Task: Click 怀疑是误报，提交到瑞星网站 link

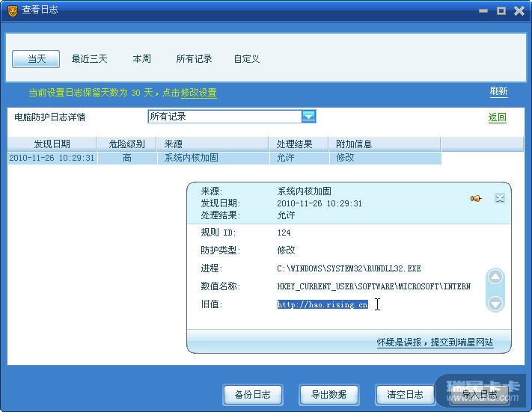Action: click(435, 342)
